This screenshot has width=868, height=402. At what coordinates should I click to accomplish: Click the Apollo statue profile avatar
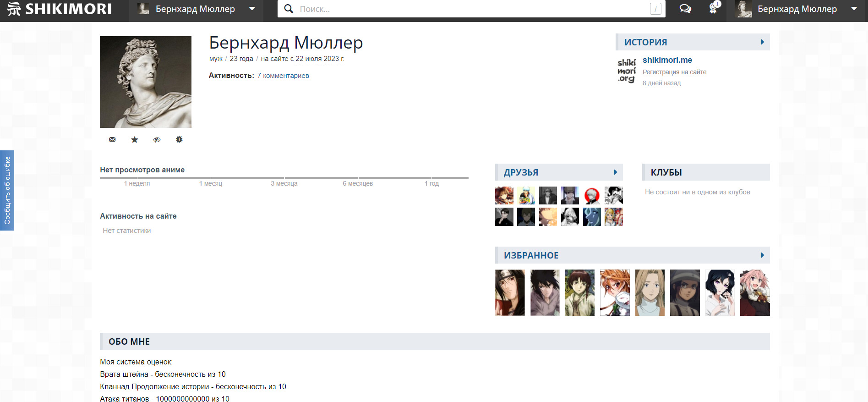[x=146, y=82]
